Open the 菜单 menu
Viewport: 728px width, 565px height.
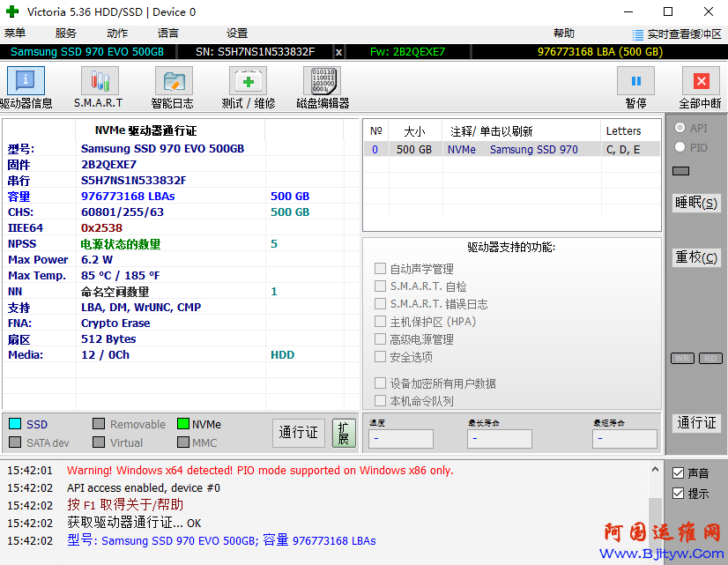(x=15, y=33)
